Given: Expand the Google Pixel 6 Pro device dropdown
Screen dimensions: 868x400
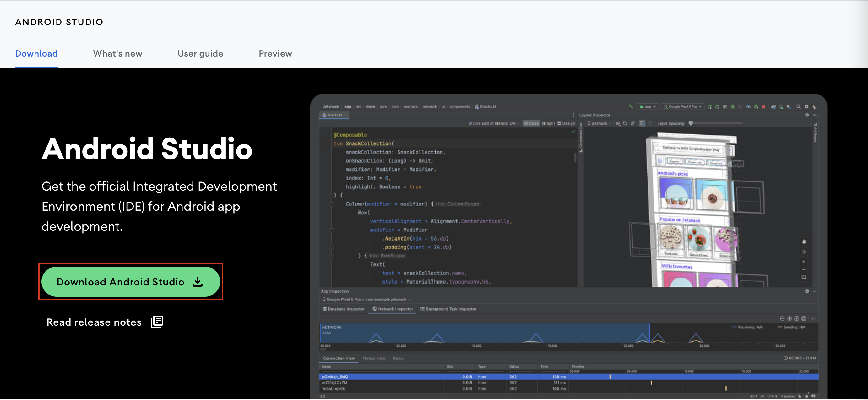Looking at the screenshot, I should click(x=683, y=107).
